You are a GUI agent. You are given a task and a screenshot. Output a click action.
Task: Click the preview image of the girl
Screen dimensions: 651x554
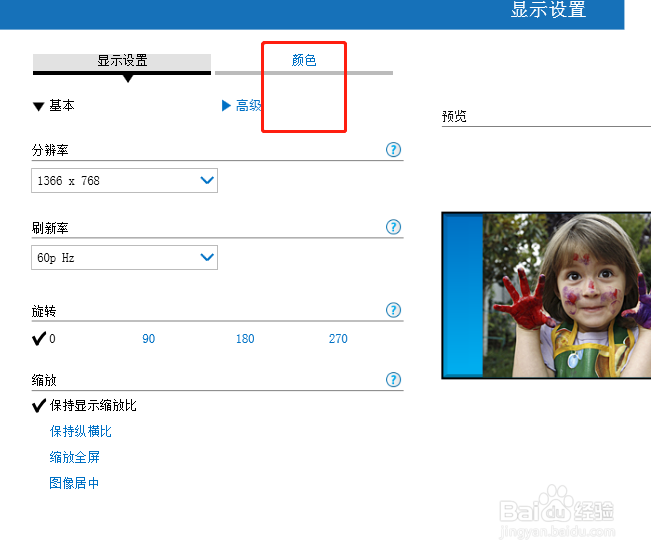click(x=546, y=295)
